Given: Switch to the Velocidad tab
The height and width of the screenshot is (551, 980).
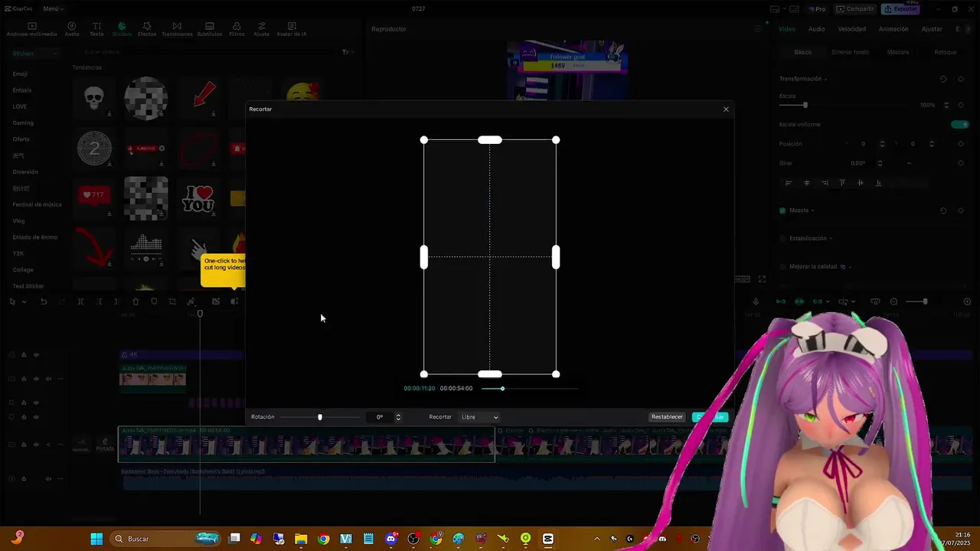Looking at the screenshot, I should (851, 29).
